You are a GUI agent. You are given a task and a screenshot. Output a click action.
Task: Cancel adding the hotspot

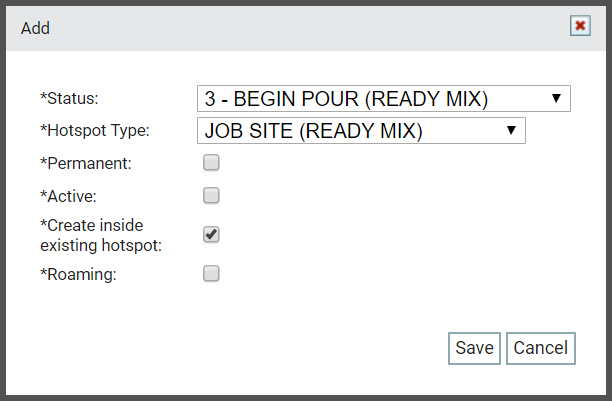pyautogui.click(x=541, y=348)
